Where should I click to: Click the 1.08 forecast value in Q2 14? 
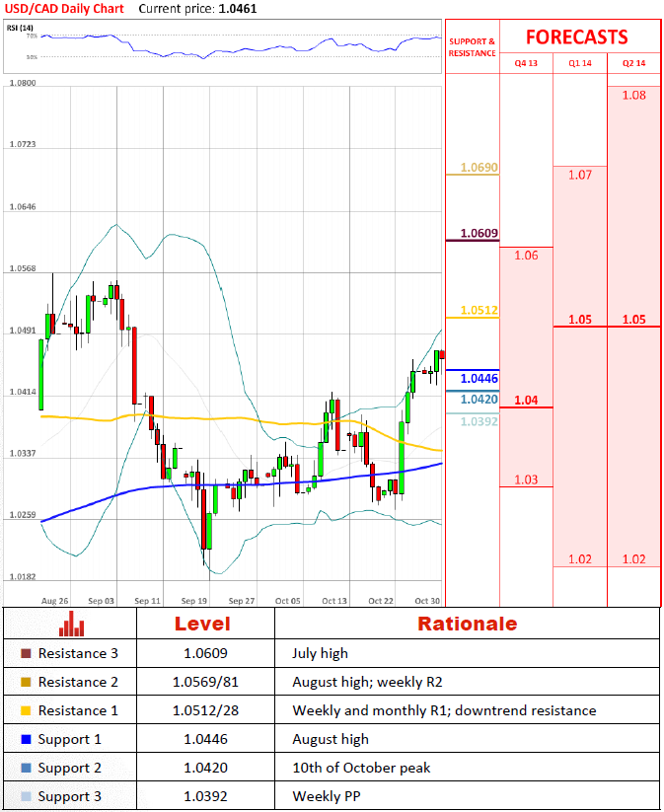pyautogui.click(x=634, y=95)
